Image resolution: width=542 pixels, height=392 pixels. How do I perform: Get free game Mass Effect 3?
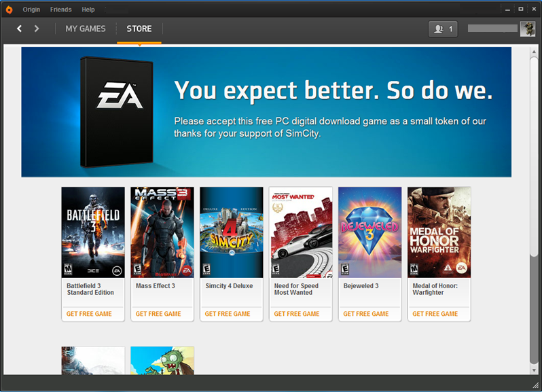[158, 314]
